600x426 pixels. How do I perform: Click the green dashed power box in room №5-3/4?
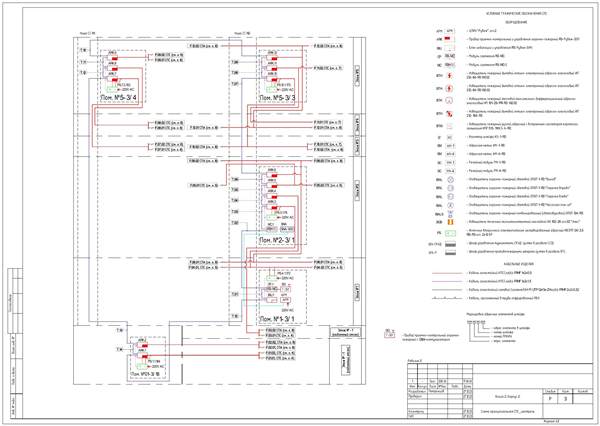coord(112,89)
